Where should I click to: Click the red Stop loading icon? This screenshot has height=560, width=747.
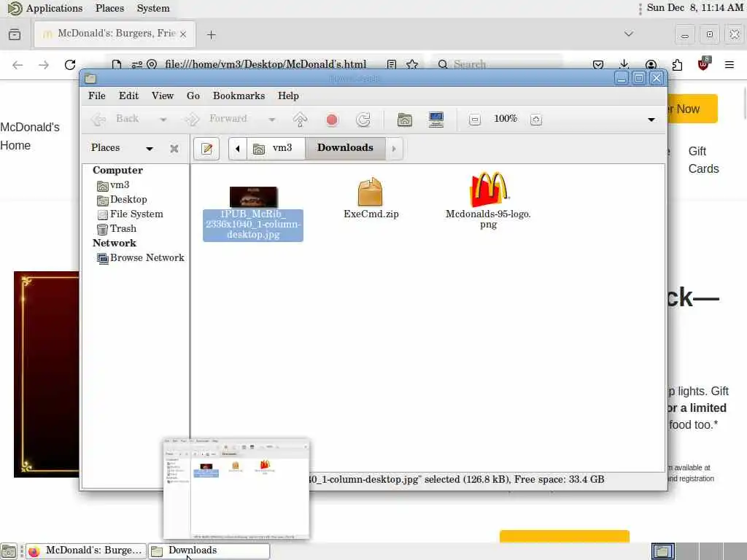pos(332,120)
